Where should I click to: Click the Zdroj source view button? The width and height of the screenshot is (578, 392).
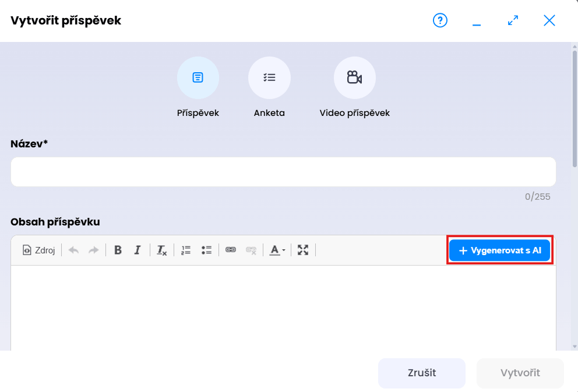[x=38, y=250]
